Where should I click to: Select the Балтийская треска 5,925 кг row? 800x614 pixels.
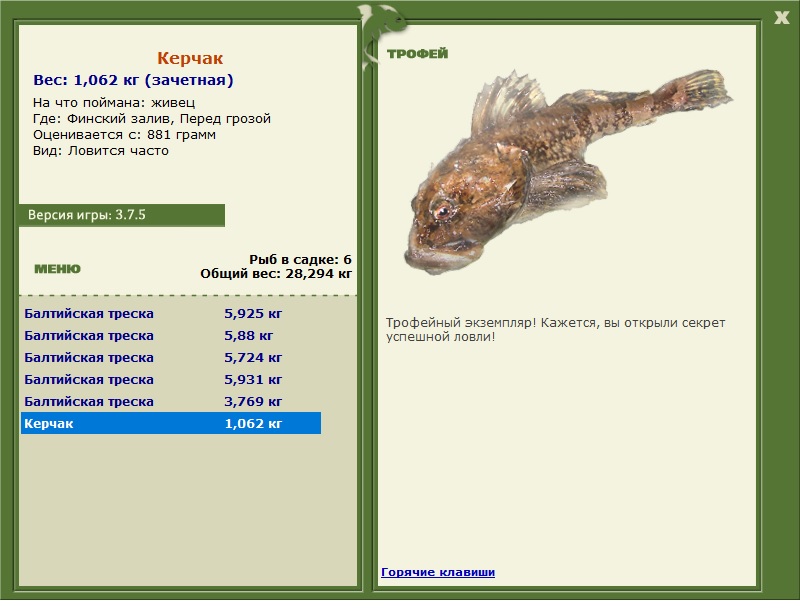click(x=171, y=313)
